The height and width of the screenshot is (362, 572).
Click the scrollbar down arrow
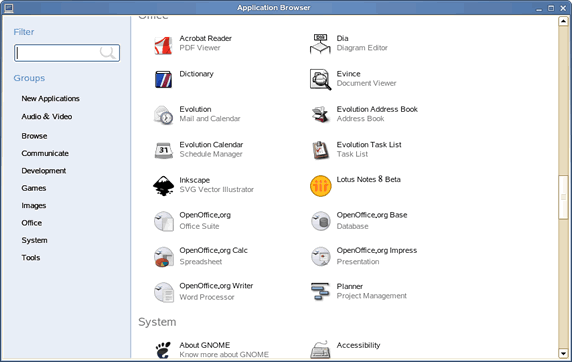click(563, 353)
